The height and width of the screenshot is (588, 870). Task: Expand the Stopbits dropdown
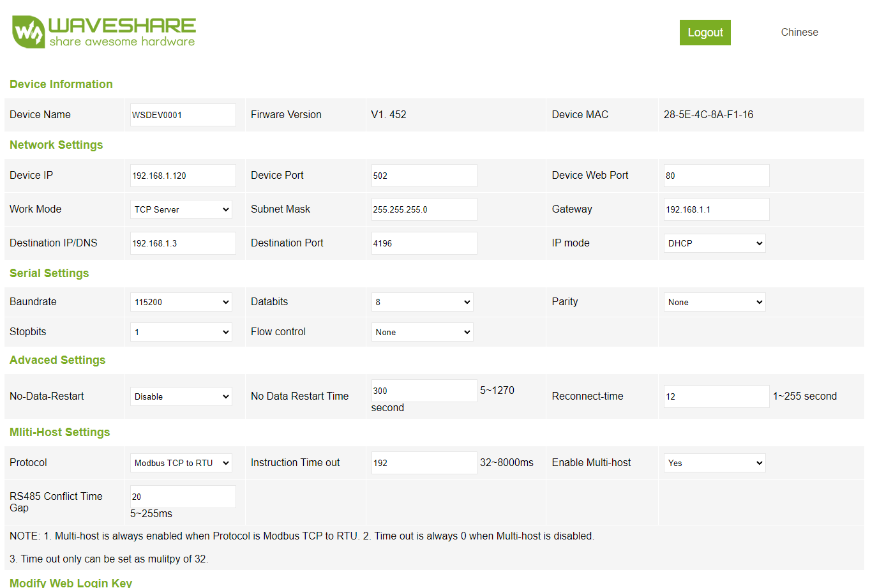(x=182, y=332)
